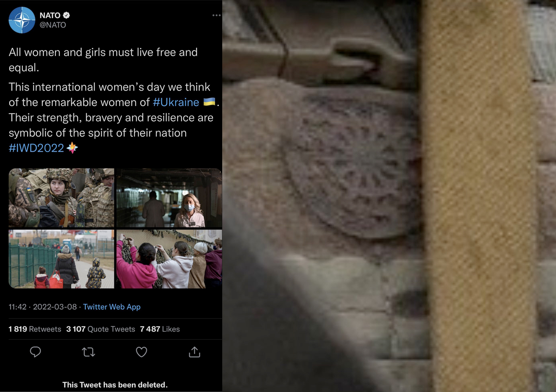Open the masked woman corridor photo
Screen dimensions: 556x392
(169, 198)
